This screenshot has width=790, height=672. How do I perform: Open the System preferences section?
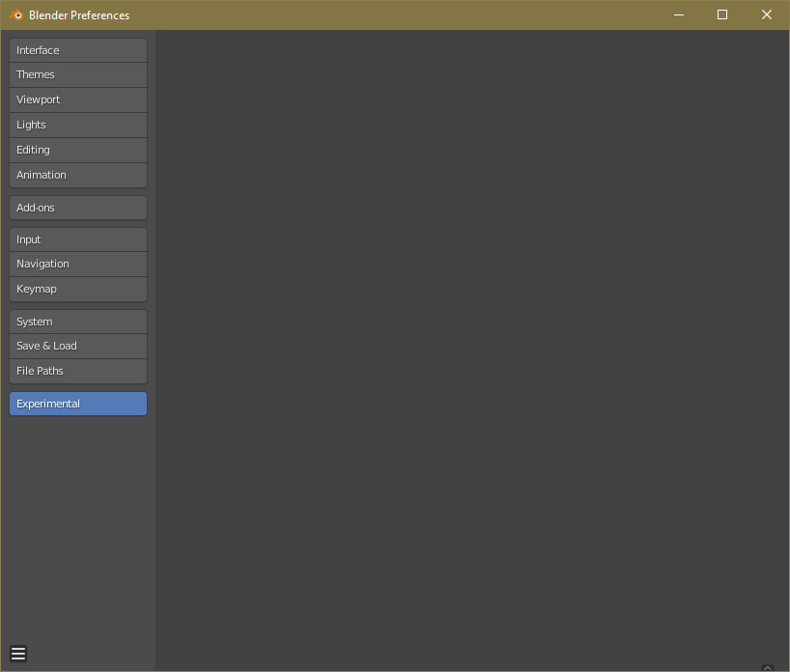(x=77, y=321)
